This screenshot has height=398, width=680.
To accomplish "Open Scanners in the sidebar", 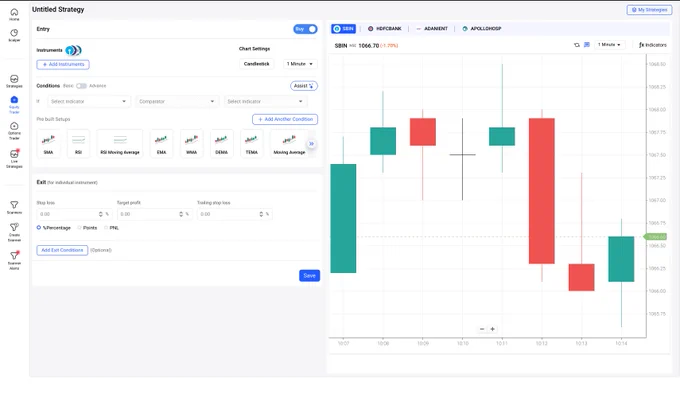I will [x=14, y=207].
